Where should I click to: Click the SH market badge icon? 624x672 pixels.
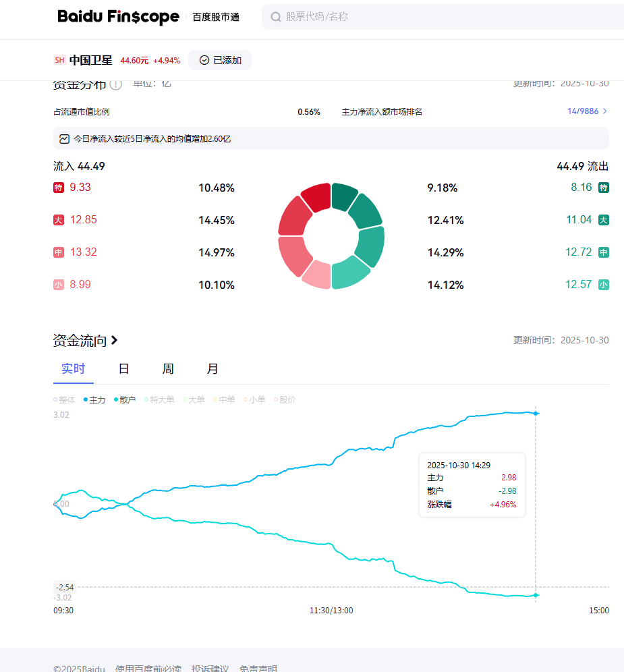point(59,60)
